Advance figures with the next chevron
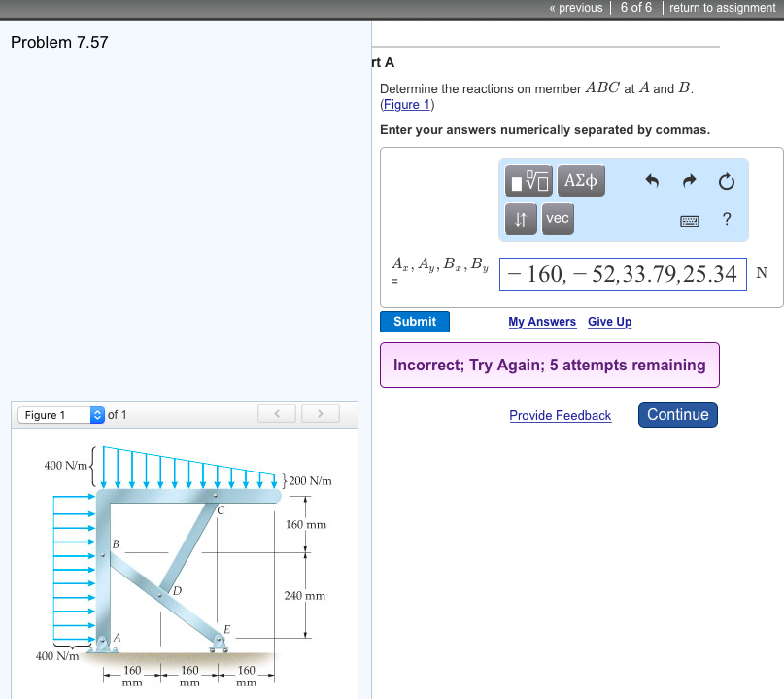This screenshot has height=699, width=784. click(320, 413)
